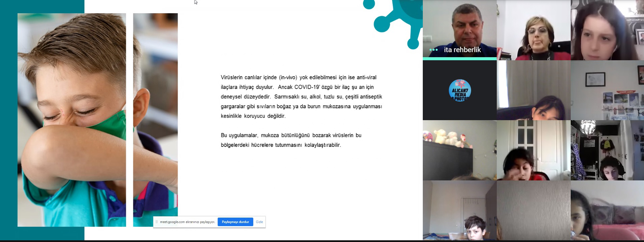The height and width of the screenshot is (242, 644).
Task: Click the tile with the white paneled door
Action: pos(533,150)
